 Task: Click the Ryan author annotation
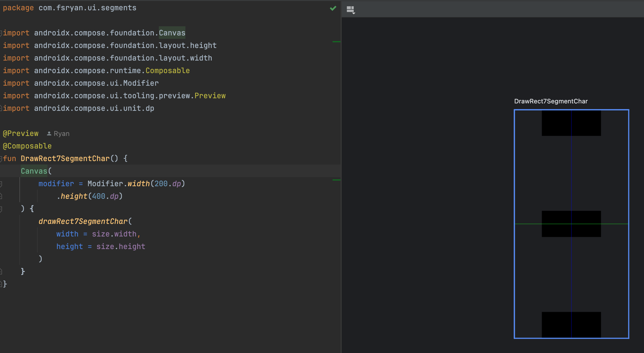[x=61, y=134]
